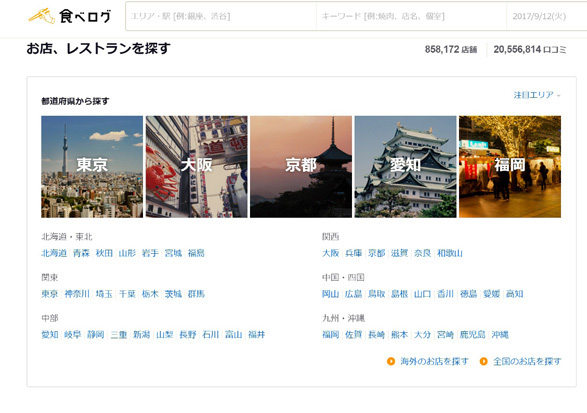Follow the 全国のお店を探す link
The image size is (587, 413).
tap(527, 361)
